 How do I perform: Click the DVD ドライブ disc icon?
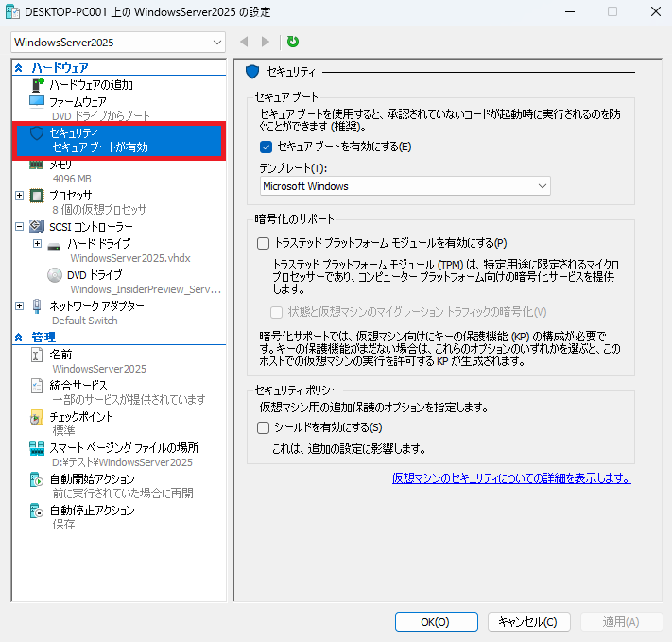(x=55, y=275)
